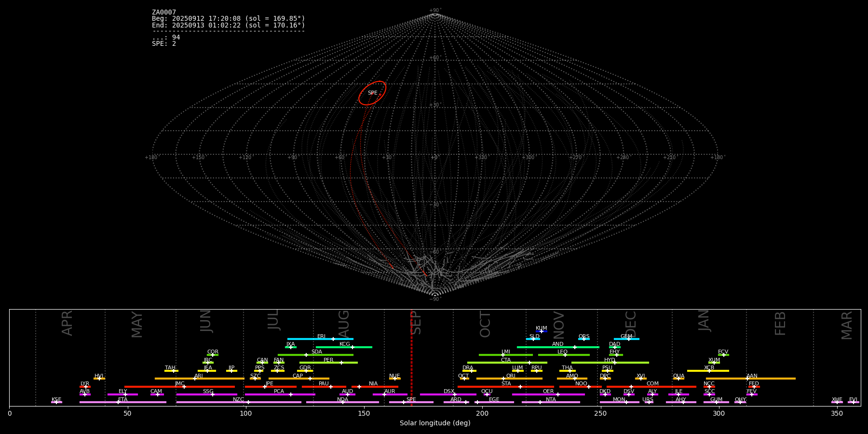Click the blue KUM shower bar
The height and width of the screenshot is (434, 868).
(542, 331)
